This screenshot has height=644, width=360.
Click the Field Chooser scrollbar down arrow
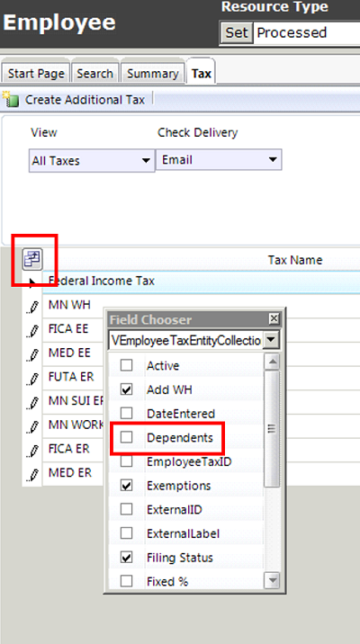[x=273, y=580]
